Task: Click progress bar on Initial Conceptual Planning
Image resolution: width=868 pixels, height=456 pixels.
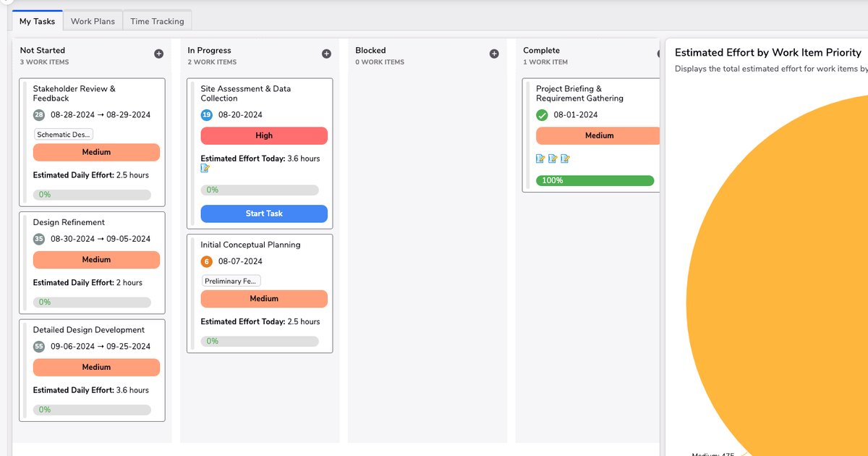Action: coord(260,341)
